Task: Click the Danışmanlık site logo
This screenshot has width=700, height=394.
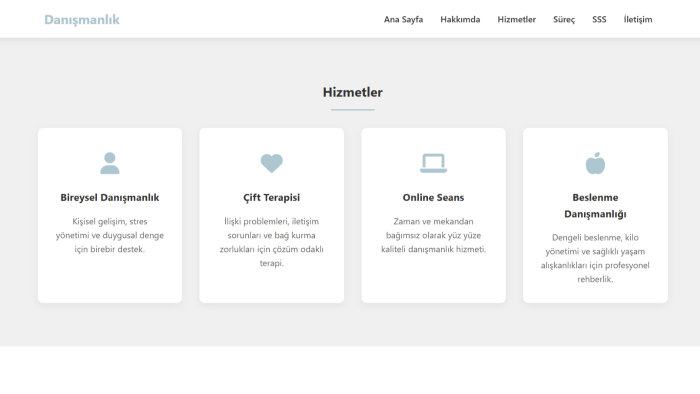Action: click(82, 20)
